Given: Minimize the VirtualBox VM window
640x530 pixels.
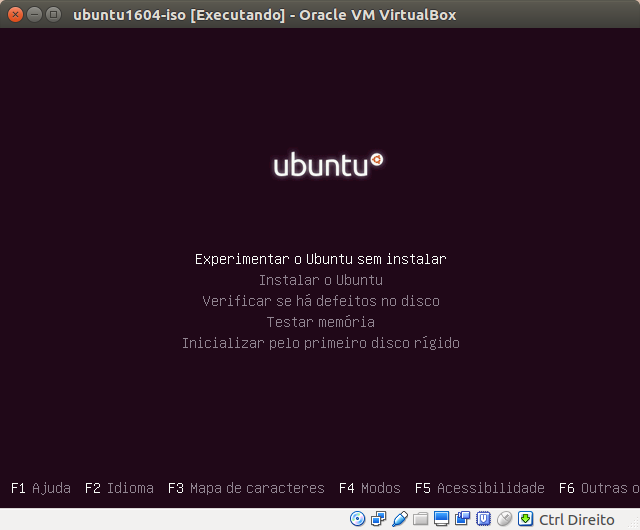Looking at the screenshot, I should click(34, 15).
